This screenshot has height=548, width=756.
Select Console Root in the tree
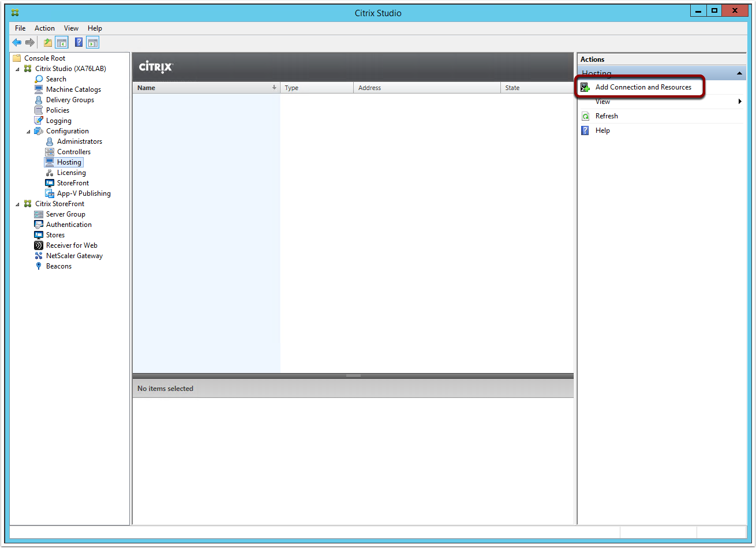pyautogui.click(x=44, y=58)
